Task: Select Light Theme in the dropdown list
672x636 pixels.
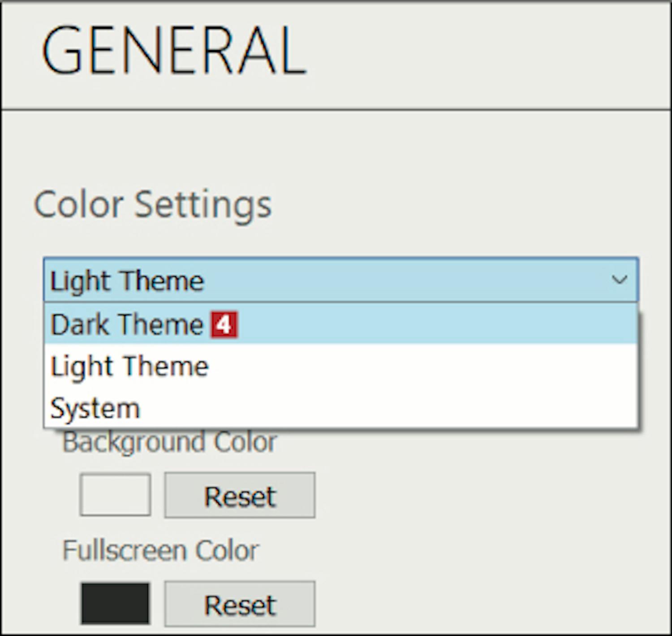Action: pyautogui.click(x=130, y=366)
